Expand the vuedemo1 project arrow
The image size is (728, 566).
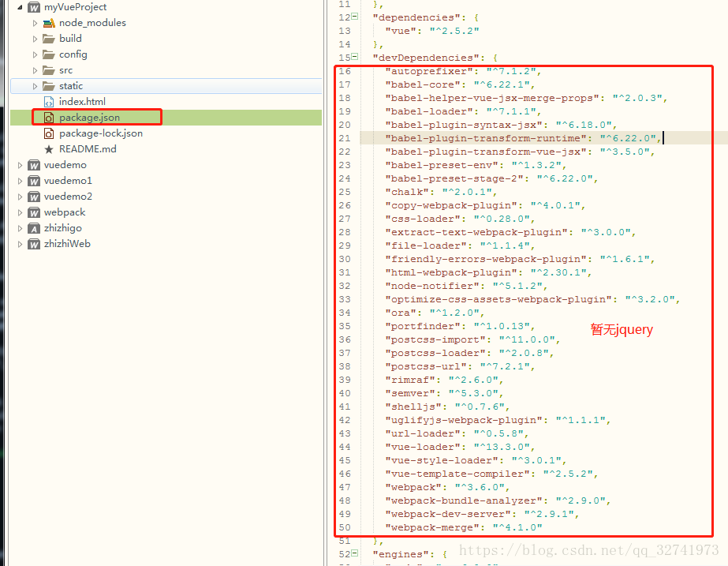pos(20,182)
